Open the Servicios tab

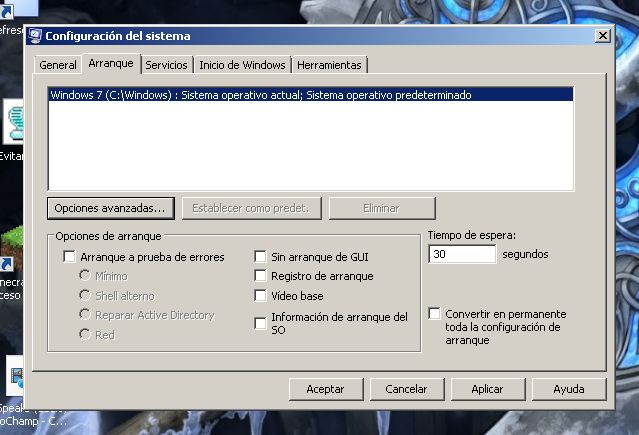166,65
